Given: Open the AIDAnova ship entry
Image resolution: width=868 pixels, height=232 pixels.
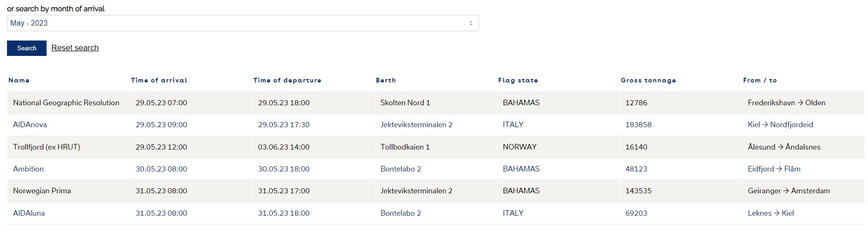Looking at the screenshot, I should (x=30, y=125).
